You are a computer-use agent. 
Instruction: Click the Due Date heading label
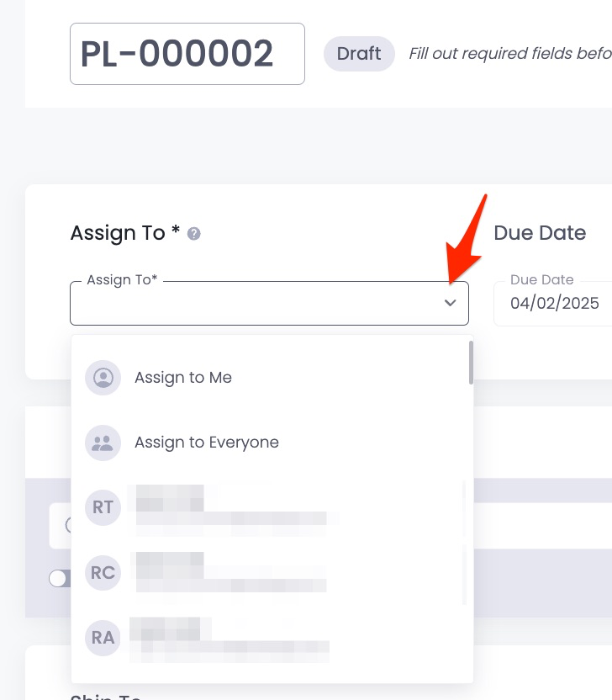point(540,233)
